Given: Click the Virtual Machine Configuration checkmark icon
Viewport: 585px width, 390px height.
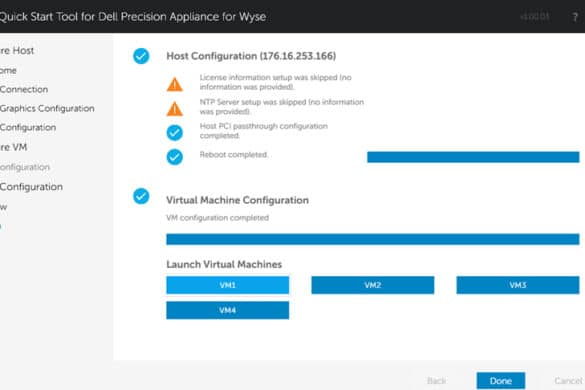Looking at the screenshot, I should pyautogui.click(x=141, y=196).
